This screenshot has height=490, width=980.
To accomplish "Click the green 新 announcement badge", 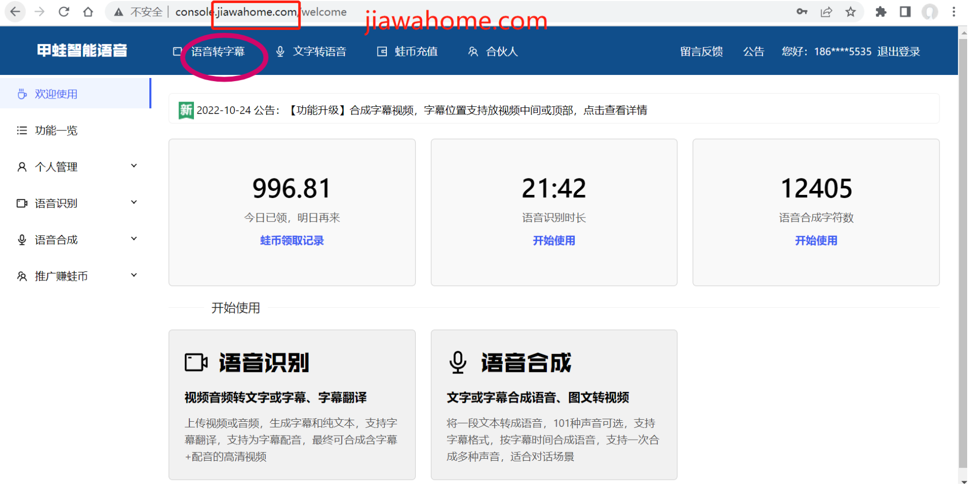I will (x=186, y=110).
